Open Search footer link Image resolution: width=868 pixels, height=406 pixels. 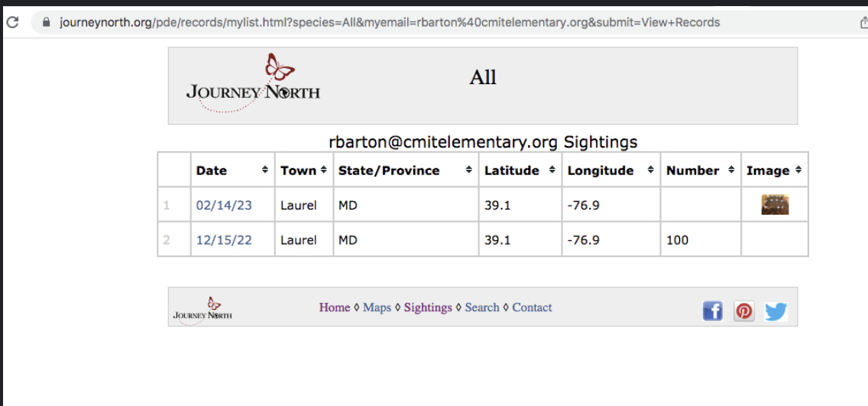[482, 307]
